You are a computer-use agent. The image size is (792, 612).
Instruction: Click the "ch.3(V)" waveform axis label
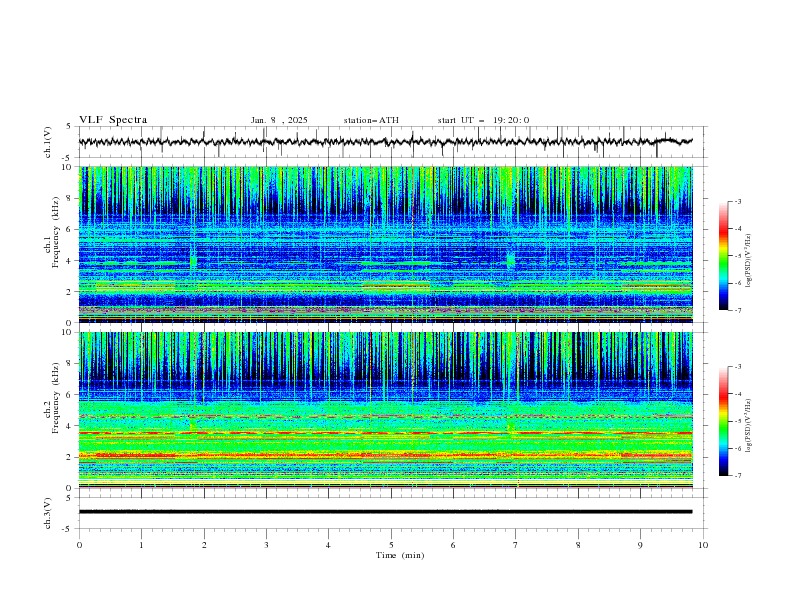48,513
